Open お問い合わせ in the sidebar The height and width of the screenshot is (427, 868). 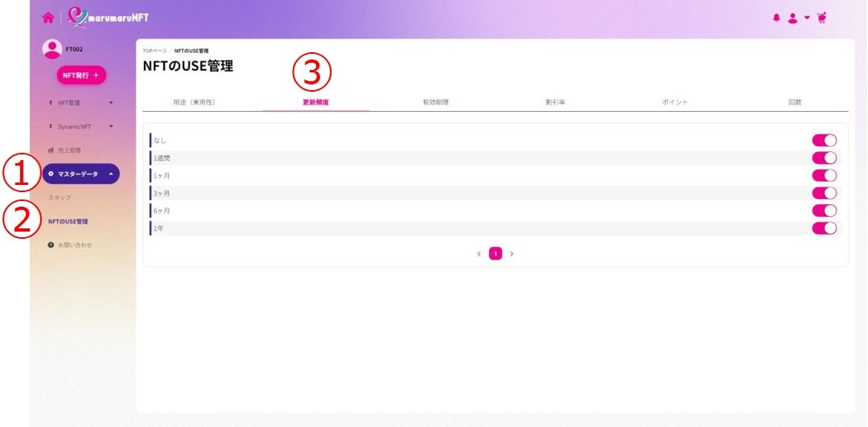pyautogui.click(x=70, y=244)
